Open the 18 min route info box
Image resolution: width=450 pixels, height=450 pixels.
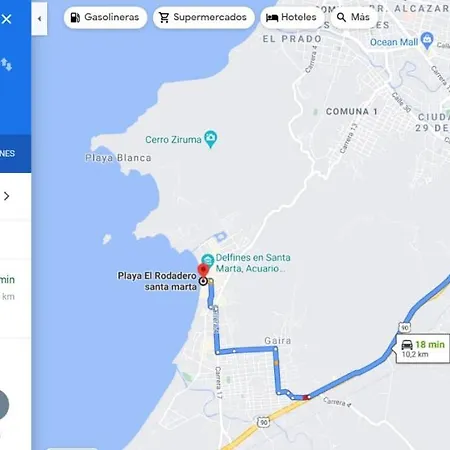pyautogui.click(x=423, y=348)
